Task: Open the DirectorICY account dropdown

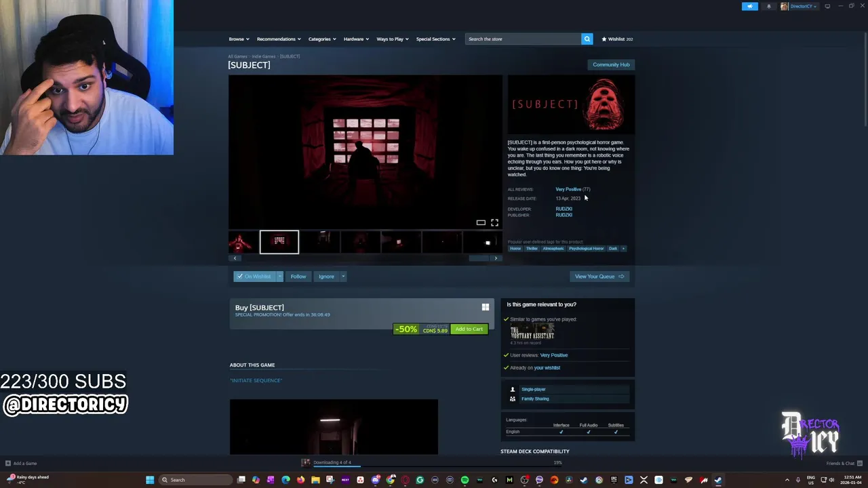Action: coord(800,6)
